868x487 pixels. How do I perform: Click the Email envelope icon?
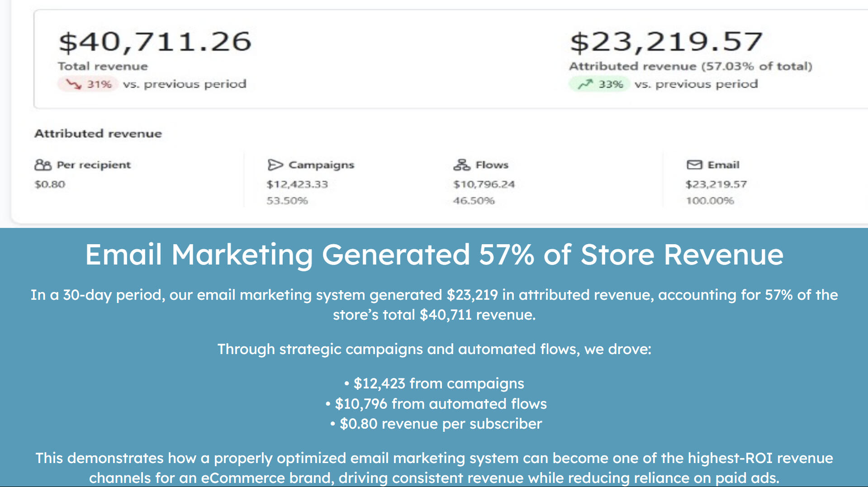point(694,165)
